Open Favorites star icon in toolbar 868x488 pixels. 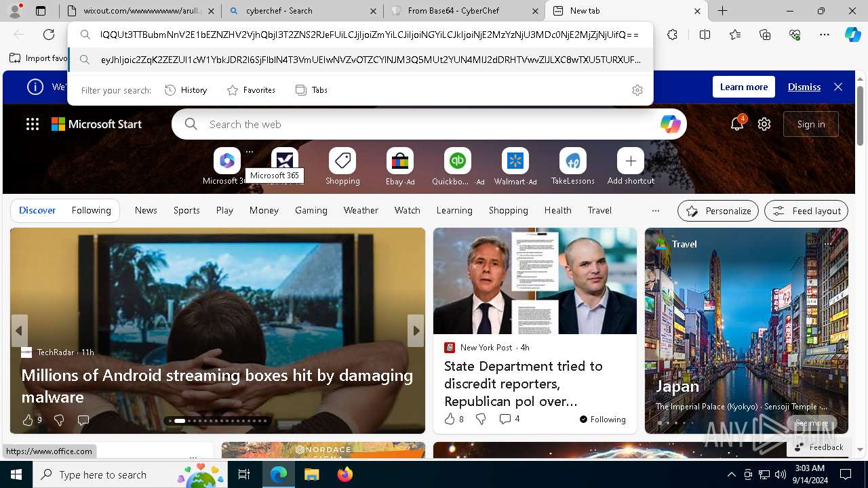pyautogui.click(x=735, y=35)
